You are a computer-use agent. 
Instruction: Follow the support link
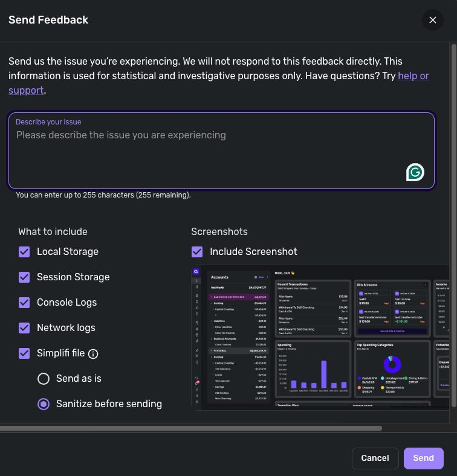tap(26, 91)
